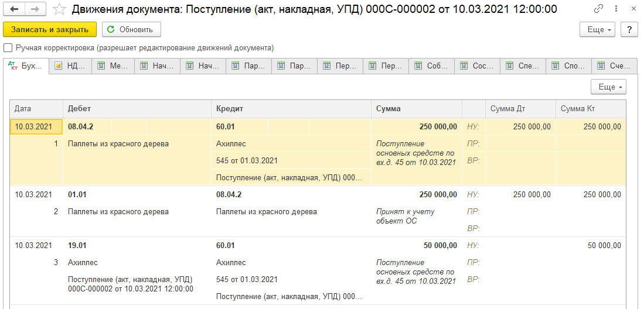Open the three-dot window options menu
The width and height of the screenshot is (644, 309).
615,9
